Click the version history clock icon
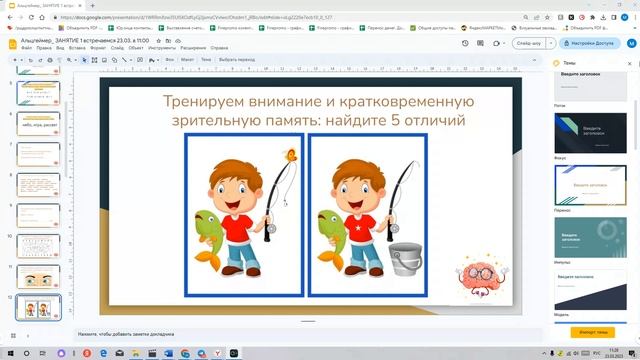 465,43
